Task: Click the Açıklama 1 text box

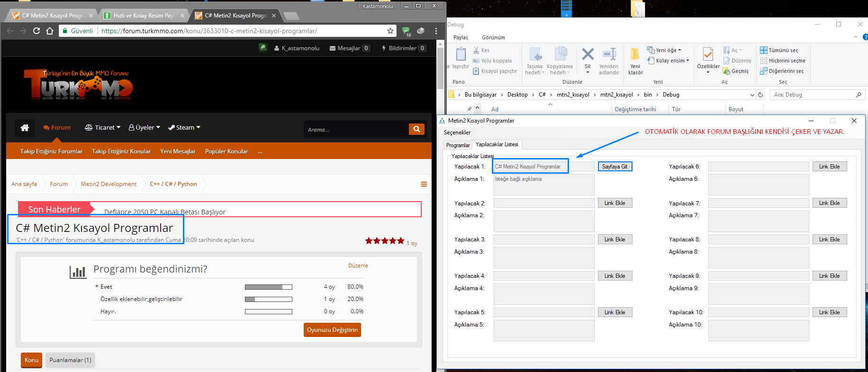Action: click(544, 185)
